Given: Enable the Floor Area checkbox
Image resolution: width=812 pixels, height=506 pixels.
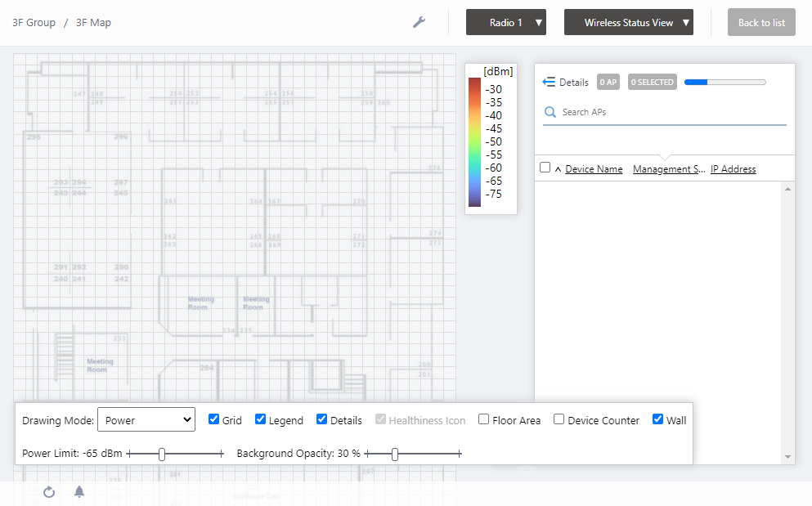Looking at the screenshot, I should [484, 420].
